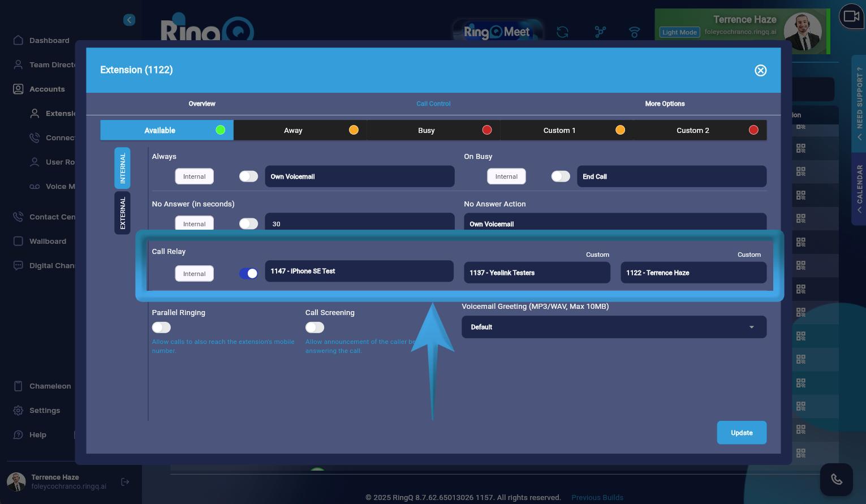Screen dimensions: 866x504
Task: Select the Accounts section in the sidebar
Action: coord(48,89)
